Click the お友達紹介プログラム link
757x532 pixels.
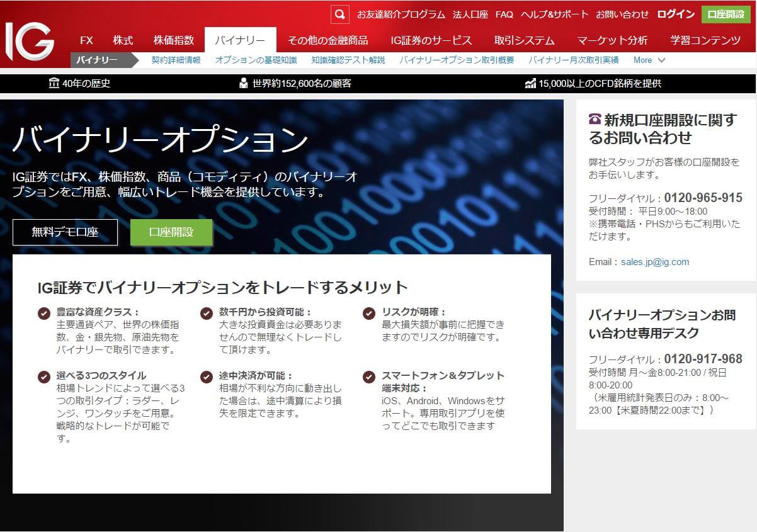click(401, 14)
